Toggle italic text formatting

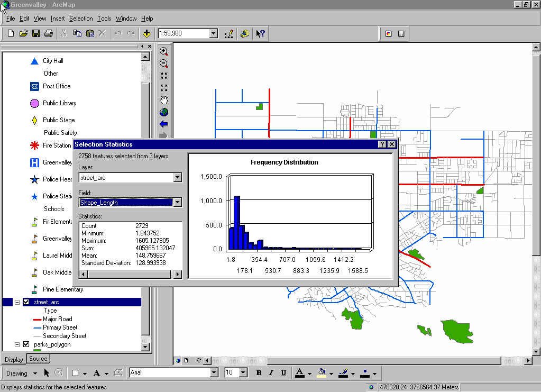pyautogui.click(x=271, y=372)
